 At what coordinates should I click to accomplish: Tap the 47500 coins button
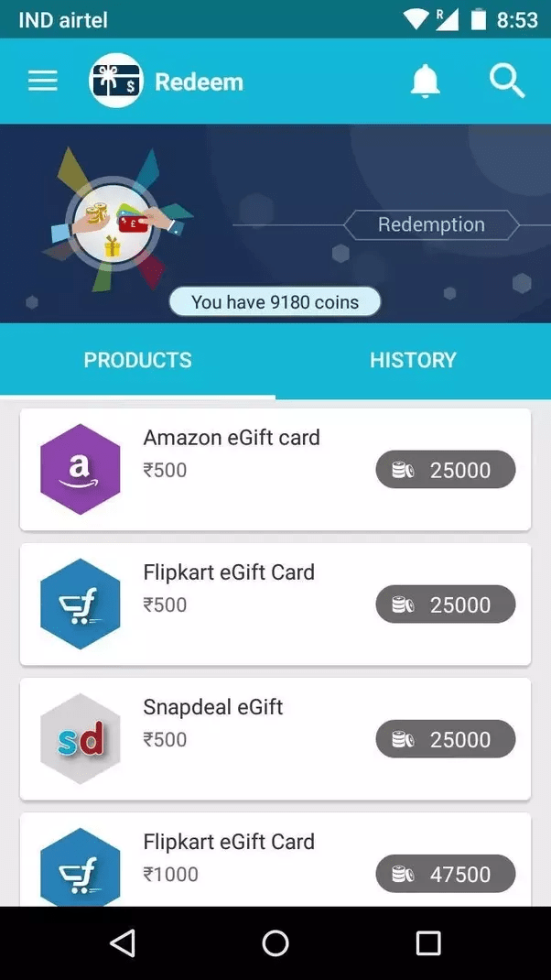click(x=446, y=874)
